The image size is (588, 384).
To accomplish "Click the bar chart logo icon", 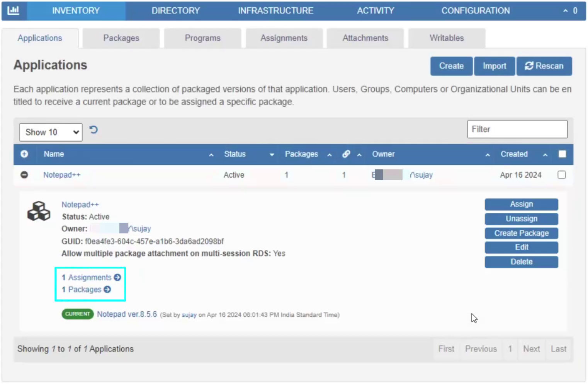I will click(x=14, y=10).
